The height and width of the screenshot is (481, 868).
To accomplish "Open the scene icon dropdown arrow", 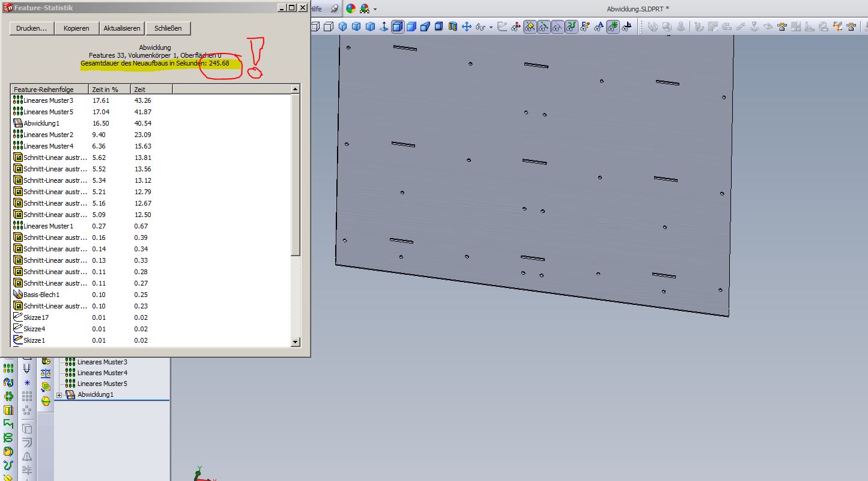I will pos(375,9).
